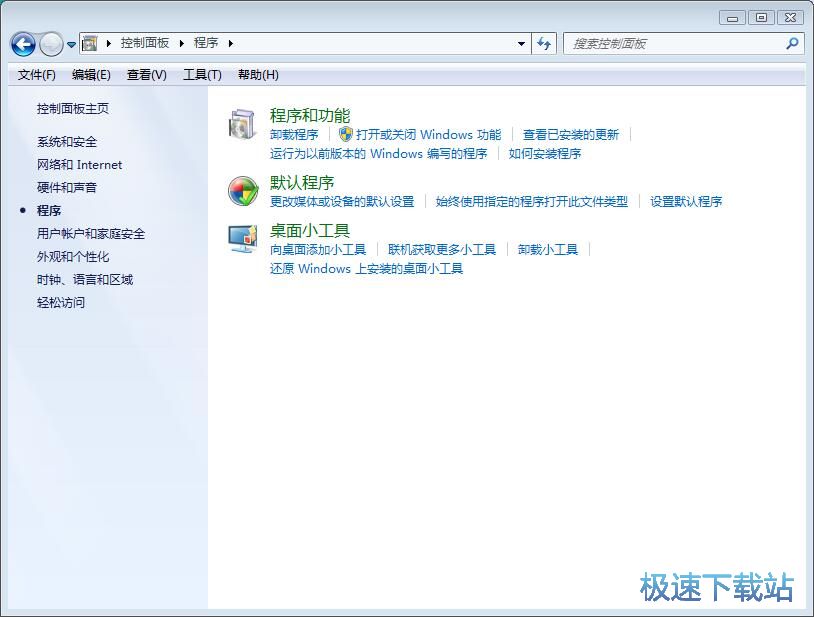Open 系统和安全 category in sidebar
814x617 pixels.
pyautogui.click(x=67, y=142)
